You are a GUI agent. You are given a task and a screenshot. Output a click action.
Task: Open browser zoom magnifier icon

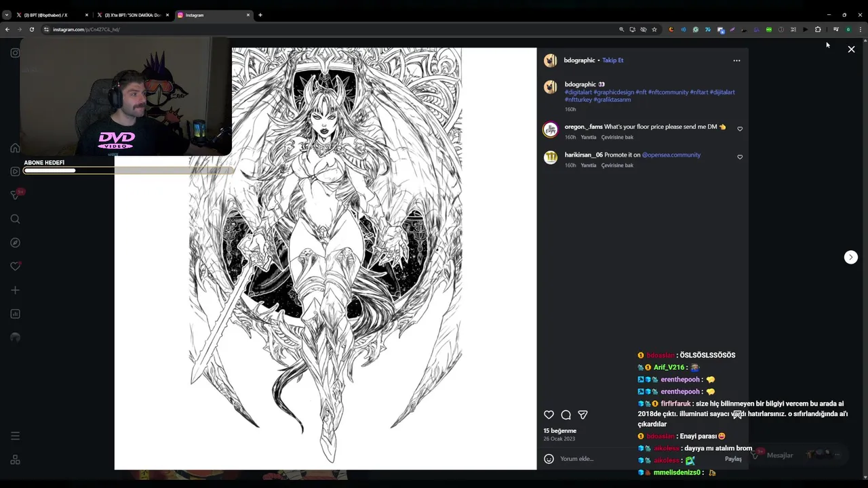tap(621, 29)
